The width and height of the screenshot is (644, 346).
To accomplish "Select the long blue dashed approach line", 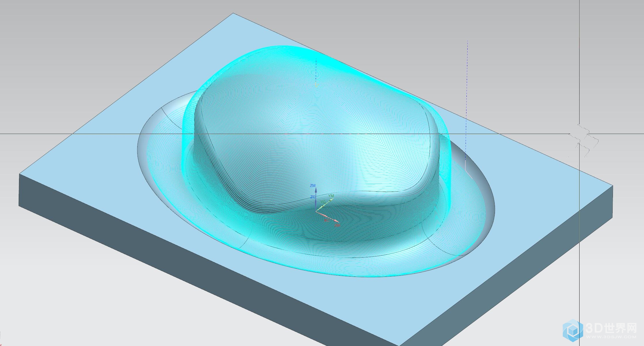I will click(467, 101).
